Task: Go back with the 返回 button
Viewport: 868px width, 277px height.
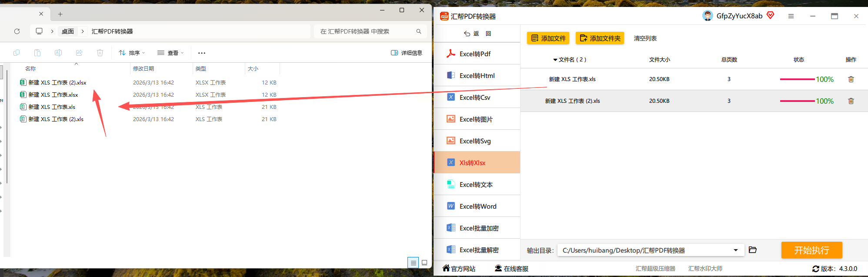Action: click(x=477, y=34)
